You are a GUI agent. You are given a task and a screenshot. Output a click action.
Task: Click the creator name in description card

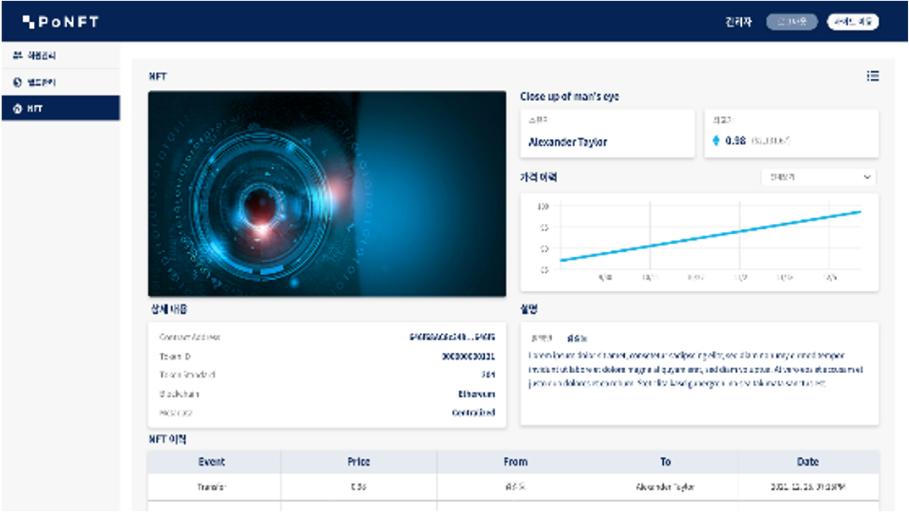pos(577,338)
